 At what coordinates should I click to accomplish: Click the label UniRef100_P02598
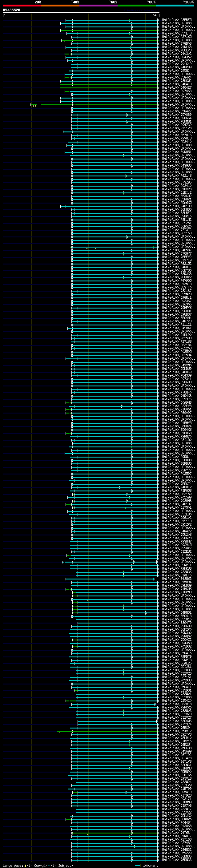tap(176, 338)
